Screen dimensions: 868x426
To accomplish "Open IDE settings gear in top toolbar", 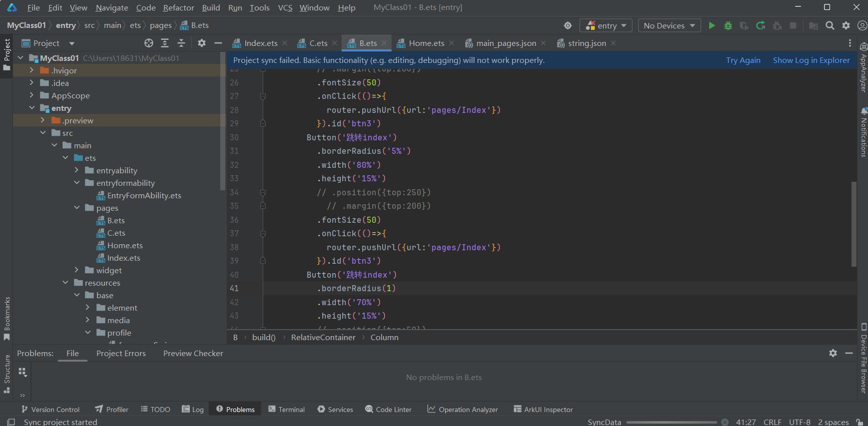I will point(846,25).
